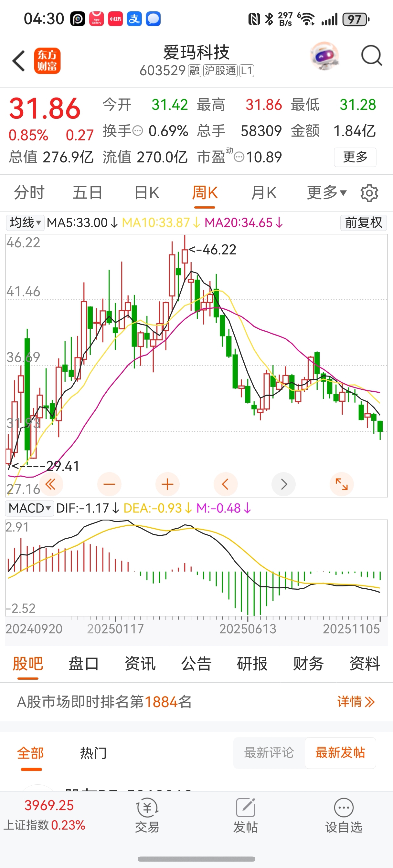This screenshot has width=393, height=868.
Task: Tap the chat bubble notification icon
Action: (153, 19)
